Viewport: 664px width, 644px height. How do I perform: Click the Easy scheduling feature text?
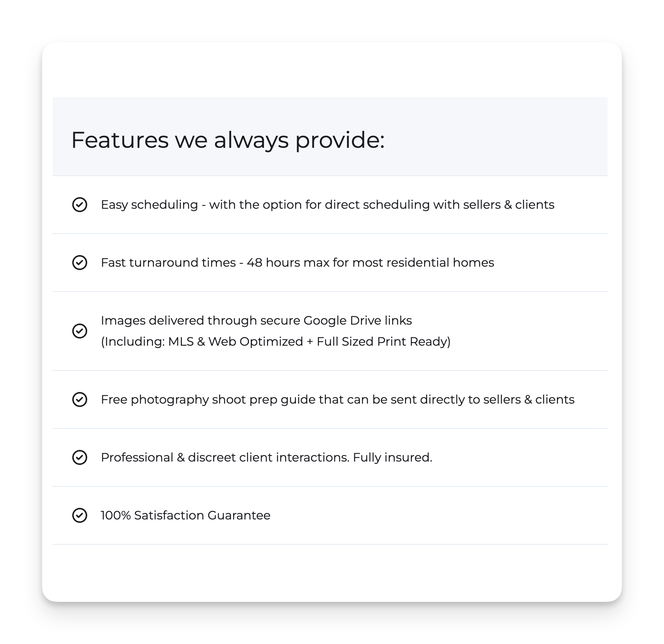(x=327, y=205)
